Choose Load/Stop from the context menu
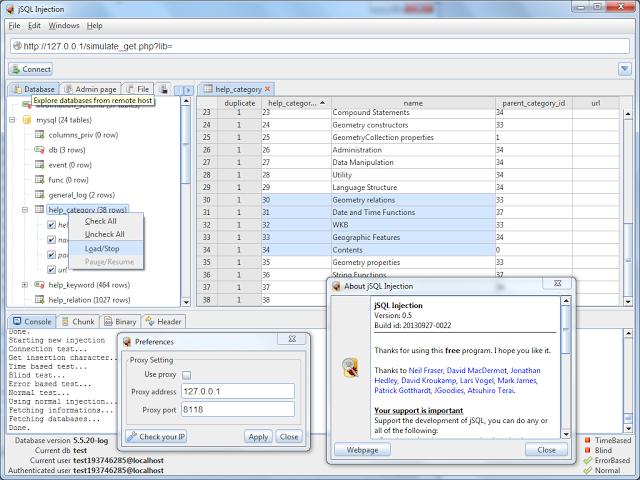This screenshot has height=480, width=640. tap(102, 248)
